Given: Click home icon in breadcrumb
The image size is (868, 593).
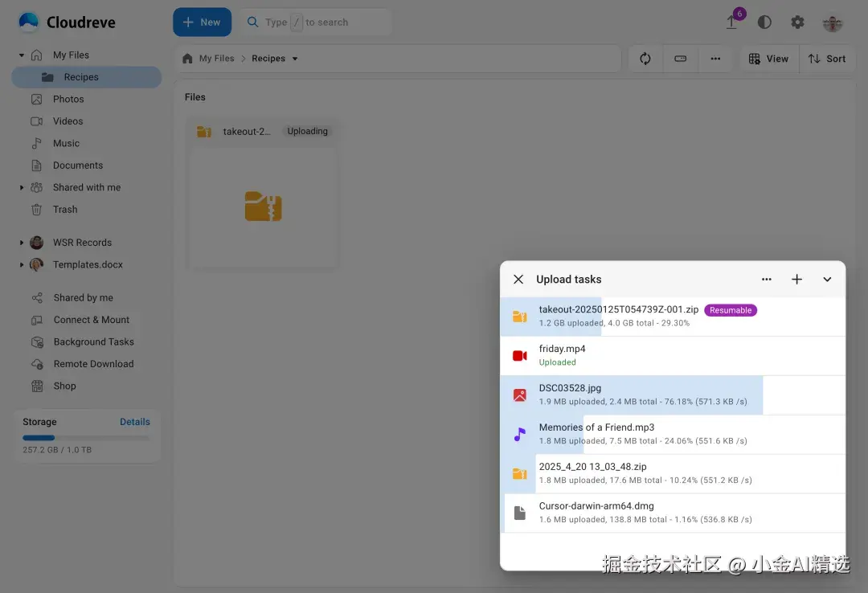Looking at the screenshot, I should 187,59.
